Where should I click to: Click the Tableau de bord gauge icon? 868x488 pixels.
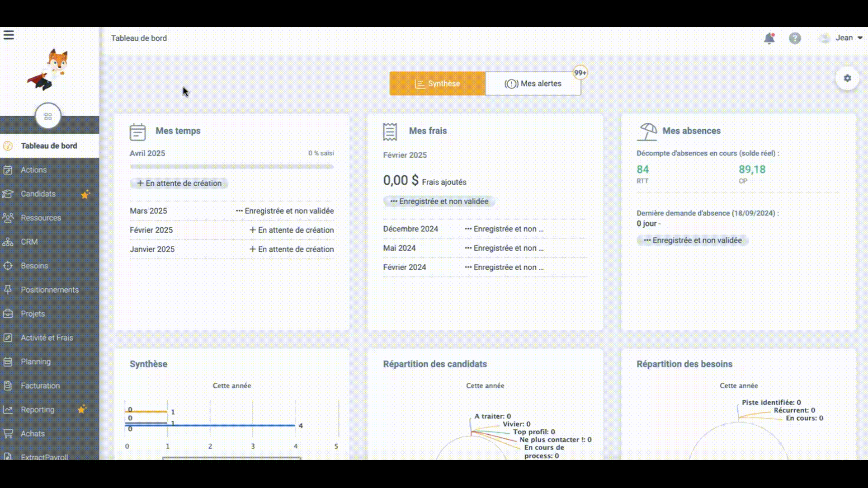tap(8, 146)
